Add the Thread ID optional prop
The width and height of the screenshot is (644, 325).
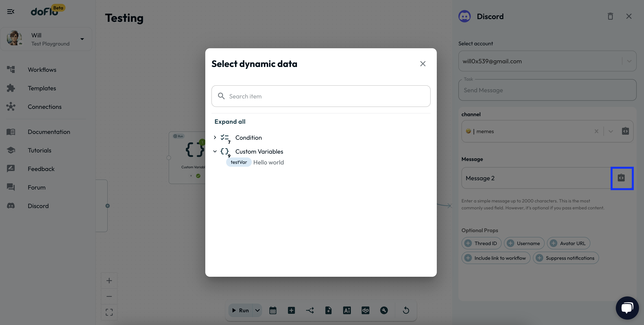[481, 243]
